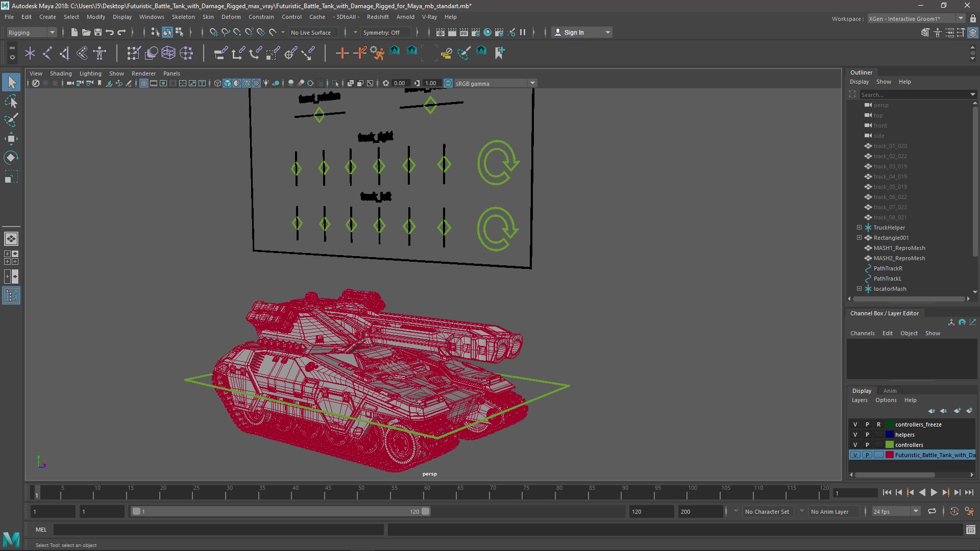Image resolution: width=980 pixels, height=551 pixels.
Task: Expand the TruckHelper node in Outliner
Action: click(859, 228)
